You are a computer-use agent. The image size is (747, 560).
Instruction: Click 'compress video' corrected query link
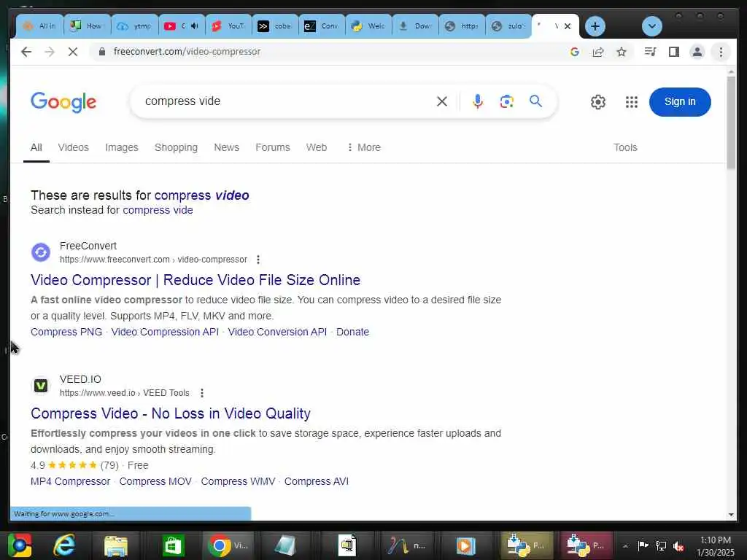(201, 195)
